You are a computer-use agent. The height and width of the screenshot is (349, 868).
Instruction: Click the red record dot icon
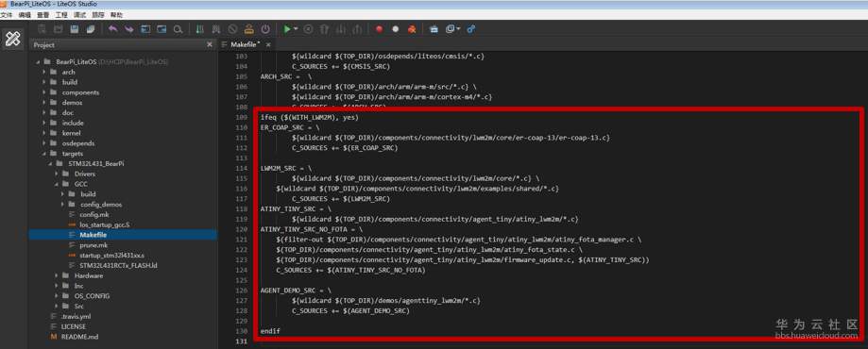[x=379, y=28]
